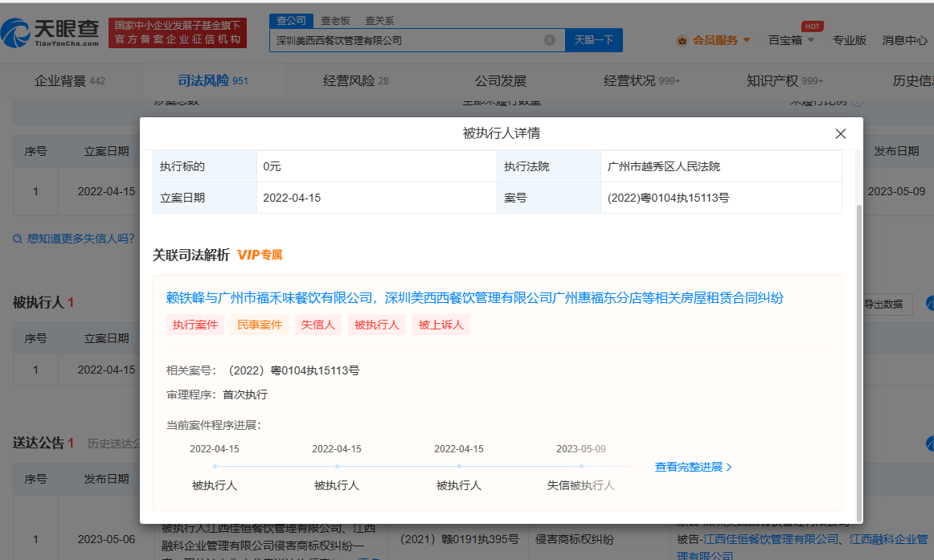The image size is (934, 560).
Task: Open 江西佳恒餐饮管理有限公司 defendant link
Action: click(771, 539)
